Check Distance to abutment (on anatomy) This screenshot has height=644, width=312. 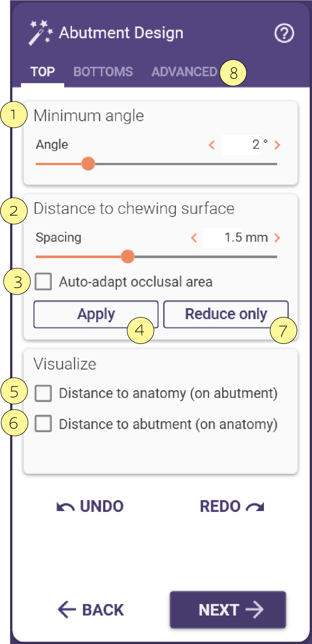click(x=43, y=424)
